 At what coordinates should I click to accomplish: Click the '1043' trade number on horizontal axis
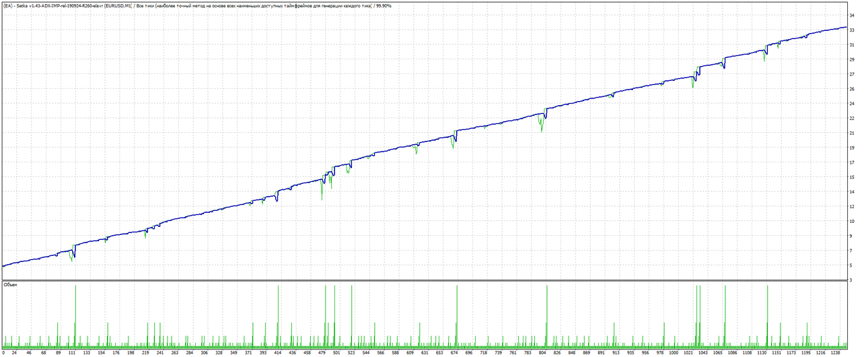pyautogui.click(x=702, y=352)
